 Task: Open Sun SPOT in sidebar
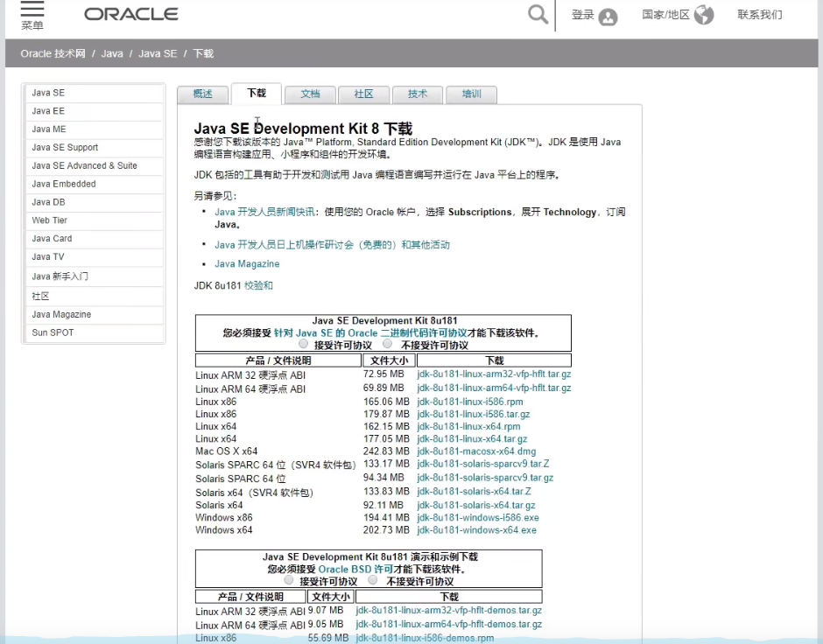click(95, 333)
